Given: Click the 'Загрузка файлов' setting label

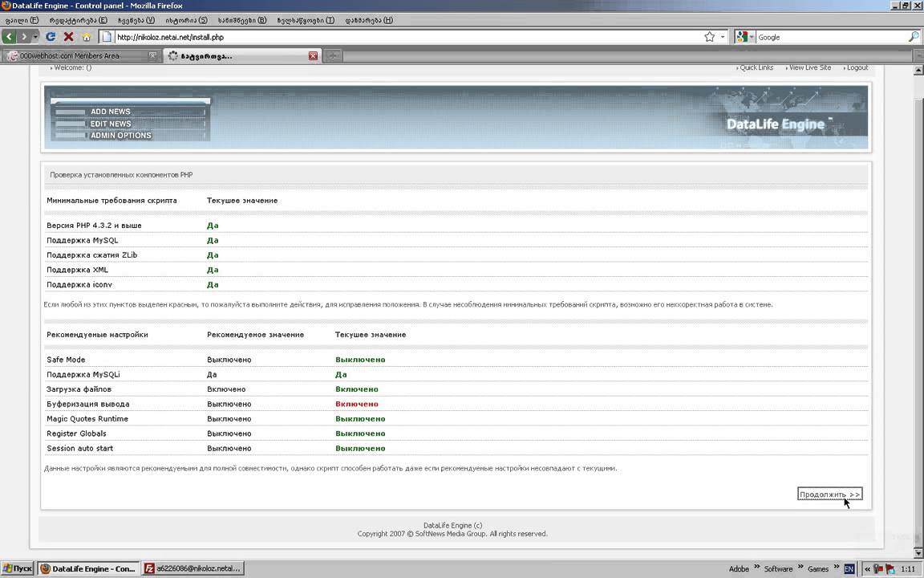Looking at the screenshot, I should point(79,389).
